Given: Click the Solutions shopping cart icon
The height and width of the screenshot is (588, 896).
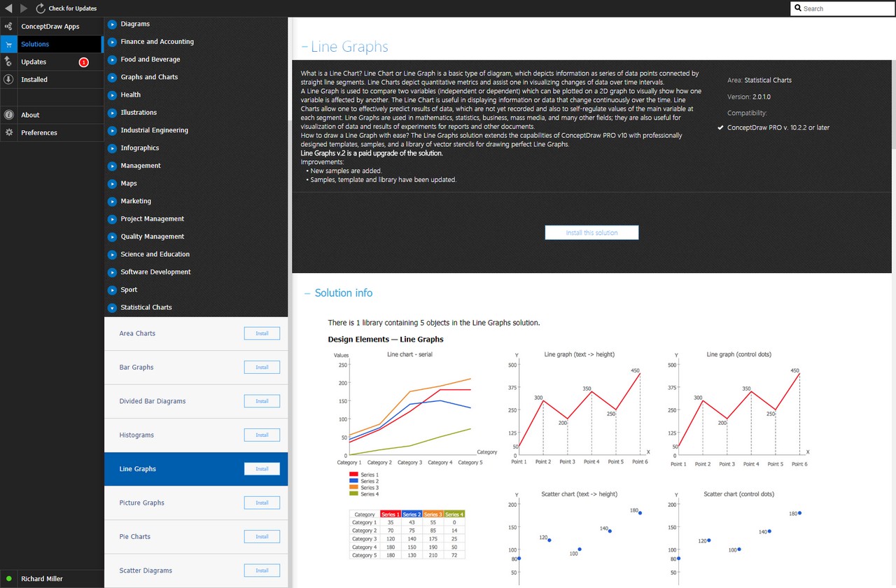Looking at the screenshot, I should tap(8, 44).
